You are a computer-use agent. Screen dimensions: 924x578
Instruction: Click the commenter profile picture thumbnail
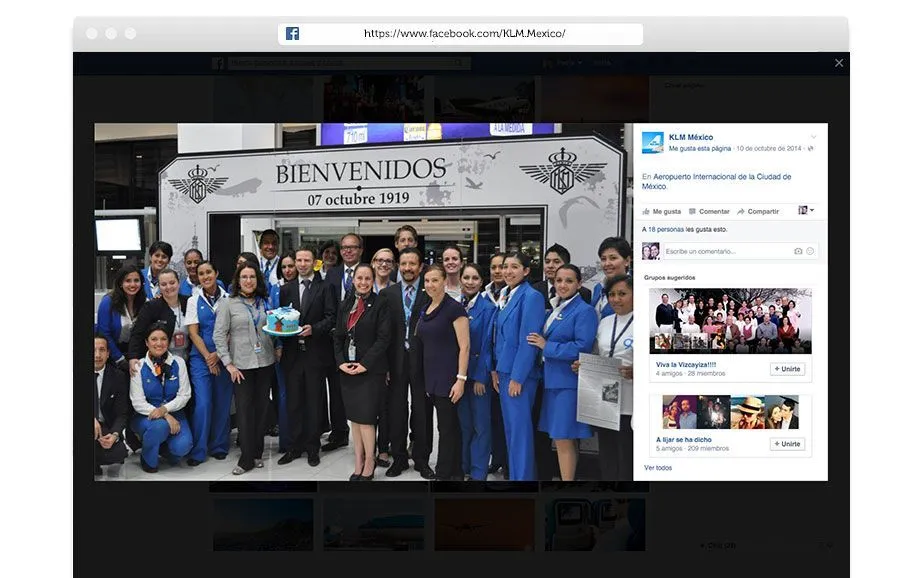coord(651,252)
